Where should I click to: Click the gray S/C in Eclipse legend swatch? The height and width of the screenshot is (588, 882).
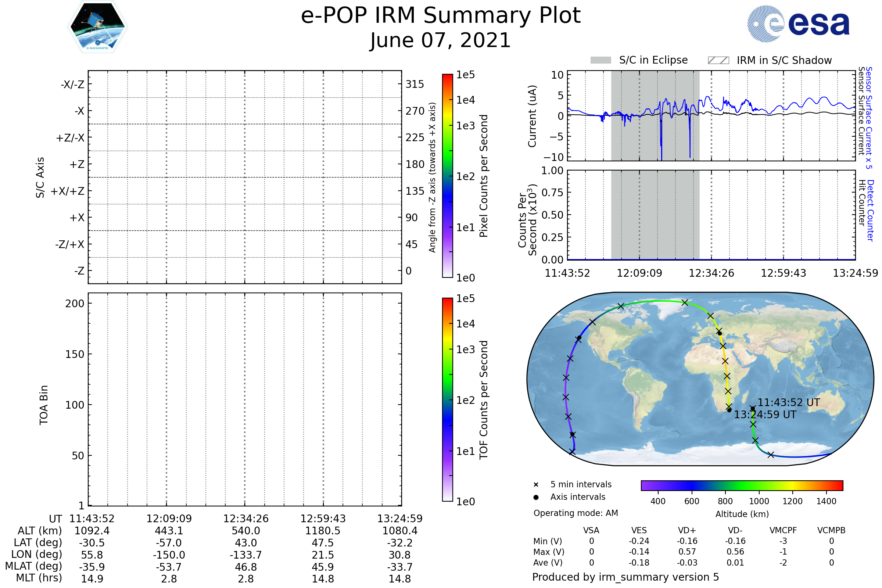(x=600, y=60)
